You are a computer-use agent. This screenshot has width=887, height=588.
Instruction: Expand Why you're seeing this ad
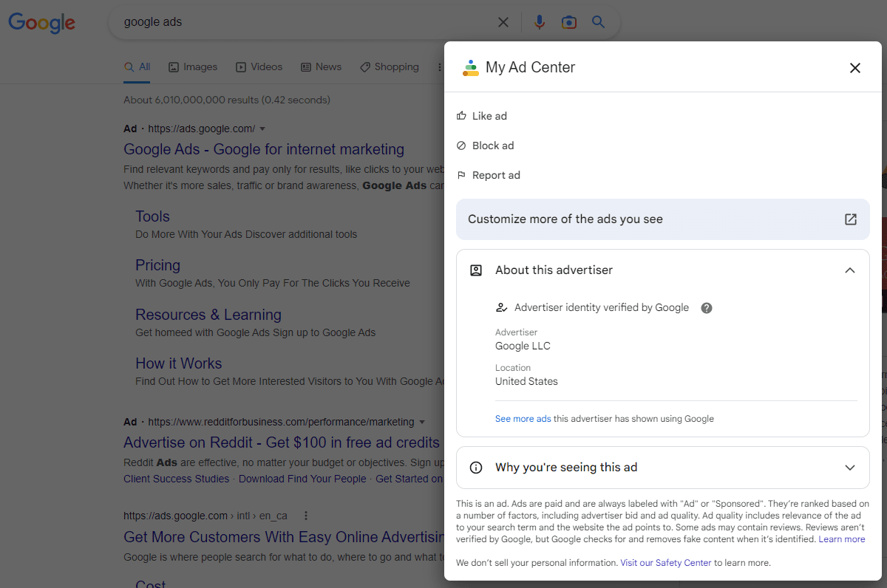pos(850,468)
